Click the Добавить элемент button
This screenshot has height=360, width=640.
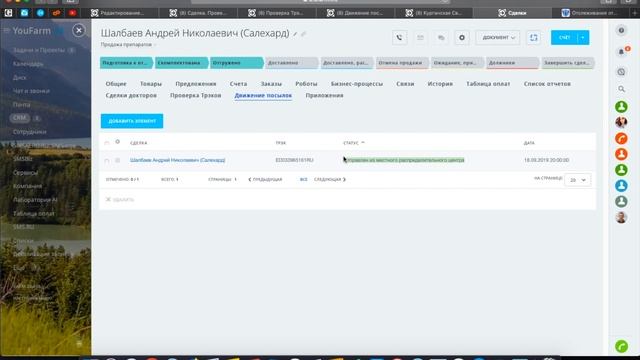click(132, 121)
